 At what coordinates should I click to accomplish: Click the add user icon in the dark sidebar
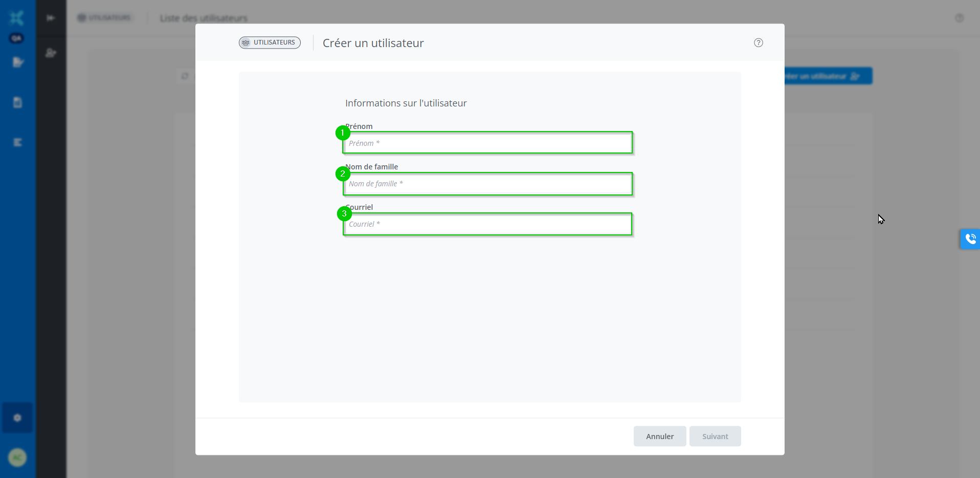pyautogui.click(x=51, y=53)
